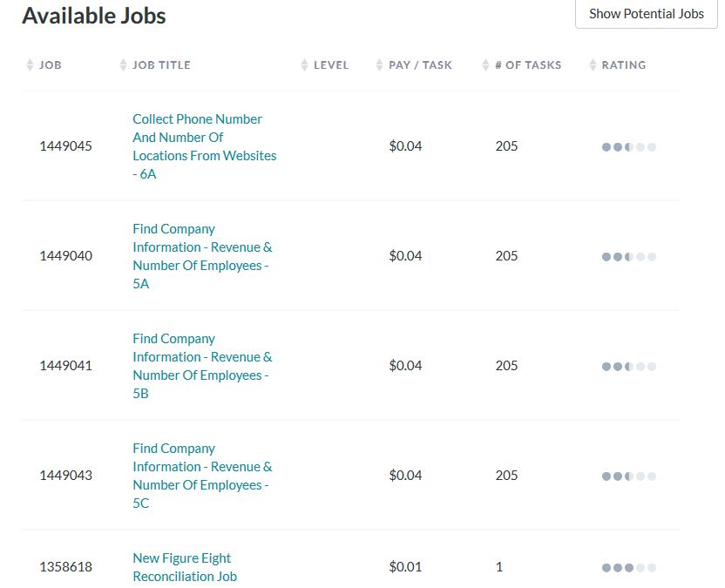
Task: Click sort arrows beside LEVEL column
Action: [304, 65]
